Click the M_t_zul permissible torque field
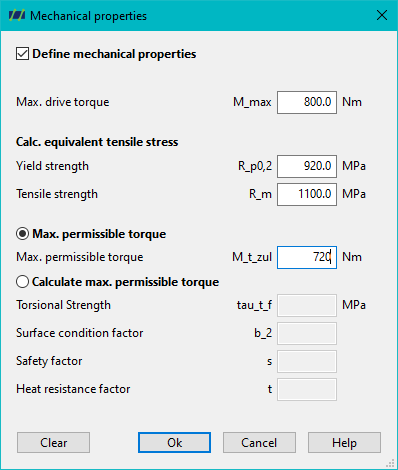 [x=307, y=257]
